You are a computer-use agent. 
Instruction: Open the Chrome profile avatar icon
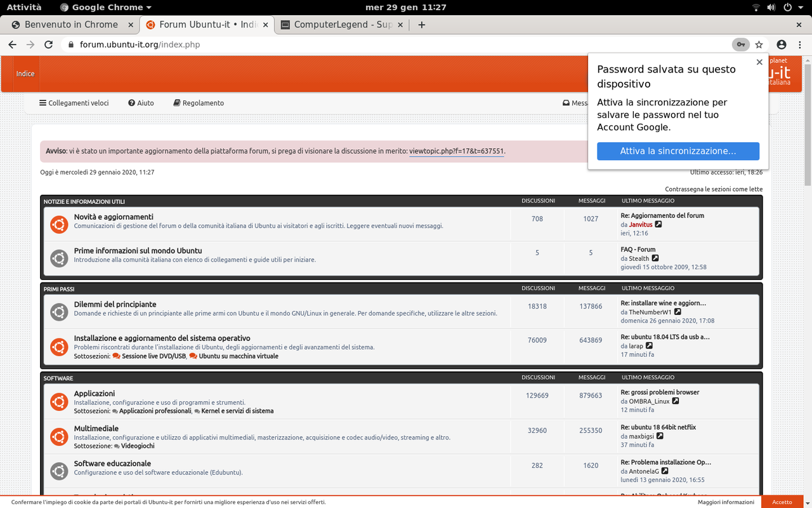[x=782, y=44]
